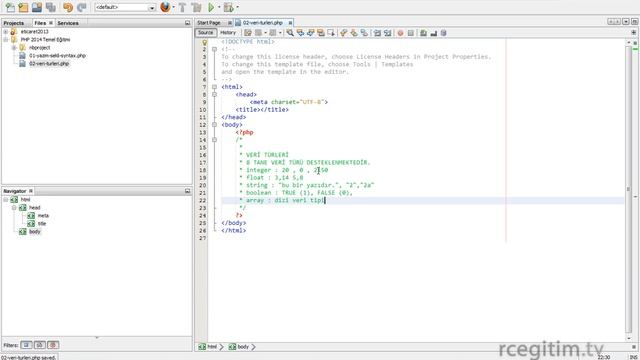The height and width of the screenshot is (360, 640).
Task: Click the Redo toolbar icon
Action: coord(82,7)
